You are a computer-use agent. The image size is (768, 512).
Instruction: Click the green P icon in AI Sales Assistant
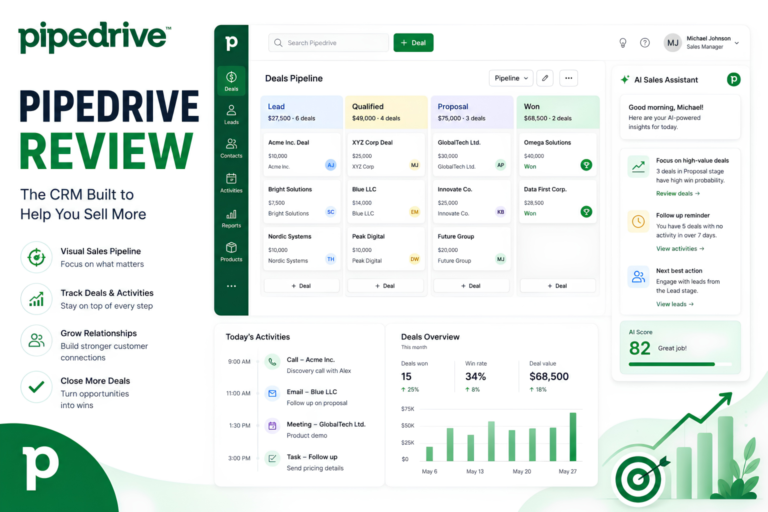pos(733,79)
